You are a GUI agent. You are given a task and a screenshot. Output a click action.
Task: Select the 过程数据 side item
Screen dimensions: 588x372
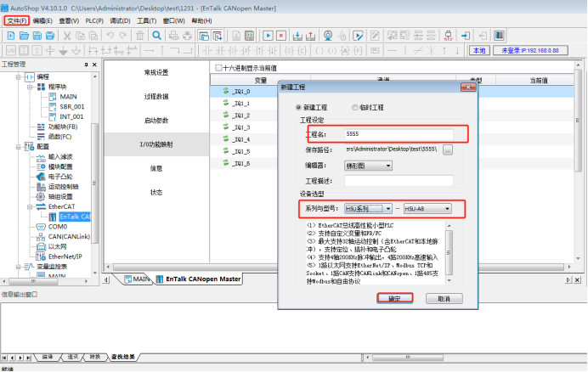156,96
